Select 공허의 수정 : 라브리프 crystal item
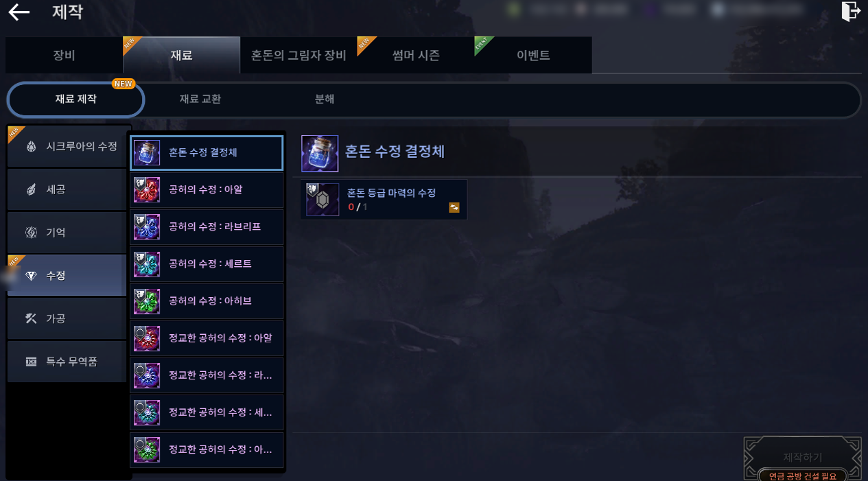 (x=207, y=226)
